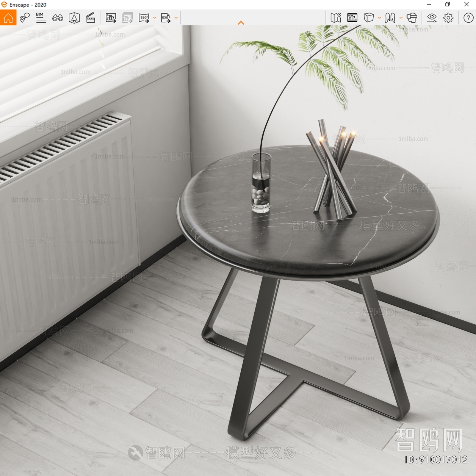
Task: Click the EXE standalone export icon
Action: tap(166, 18)
